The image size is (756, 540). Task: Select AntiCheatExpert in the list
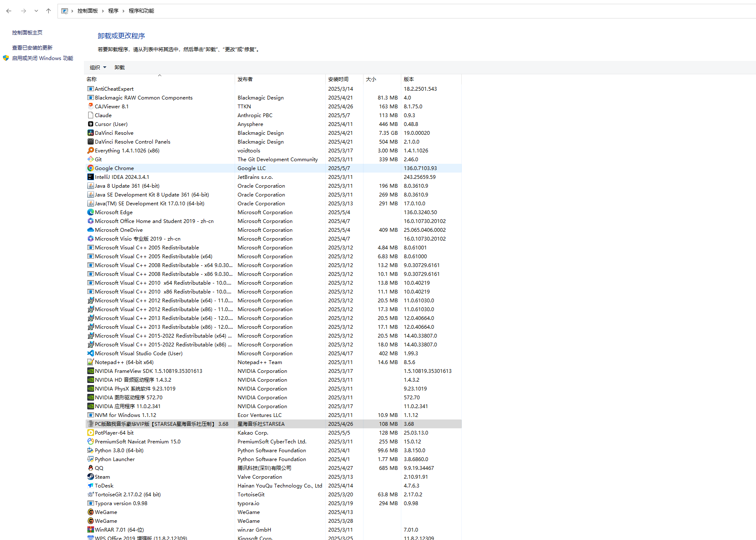pos(273,89)
